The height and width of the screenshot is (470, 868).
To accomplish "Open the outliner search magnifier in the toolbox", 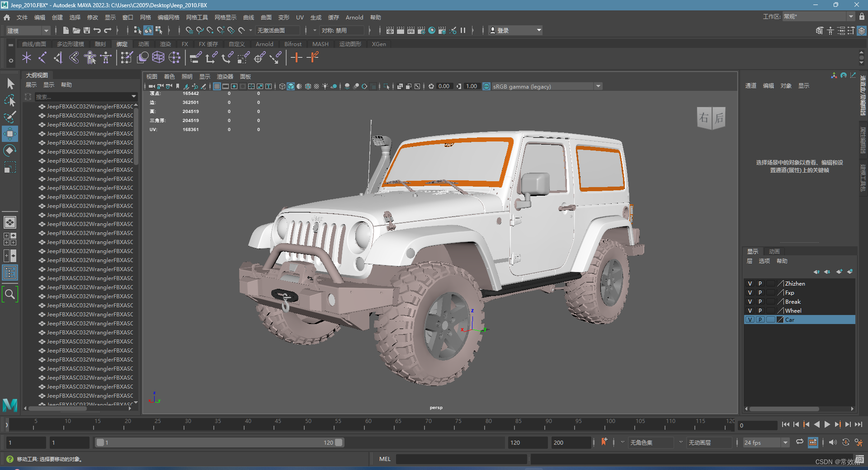I will pyautogui.click(x=10, y=295).
